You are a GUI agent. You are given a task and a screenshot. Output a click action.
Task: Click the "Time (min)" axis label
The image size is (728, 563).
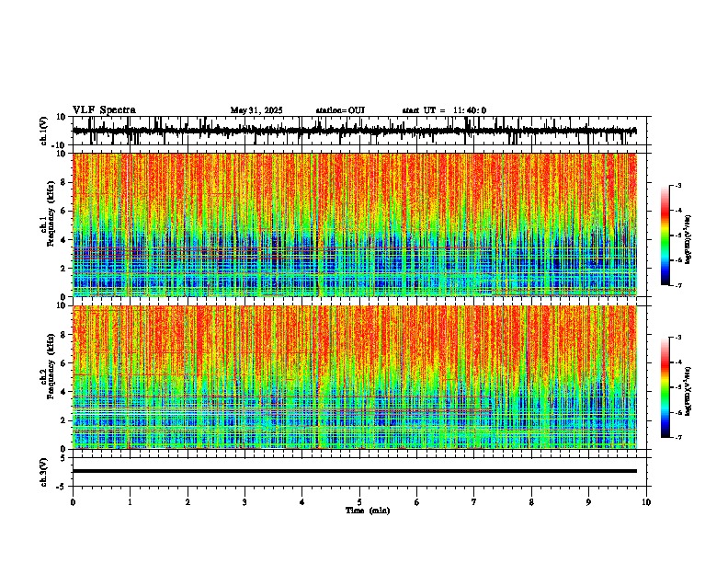tap(368, 511)
